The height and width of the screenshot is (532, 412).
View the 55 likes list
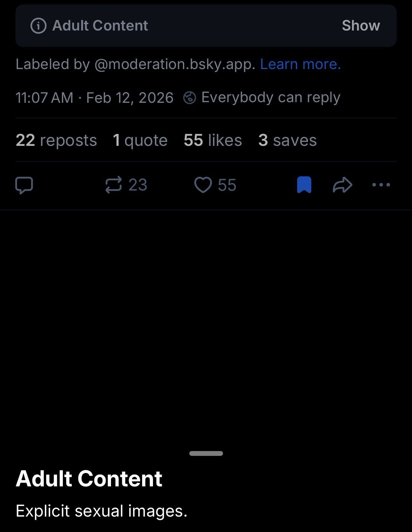tap(213, 140)
